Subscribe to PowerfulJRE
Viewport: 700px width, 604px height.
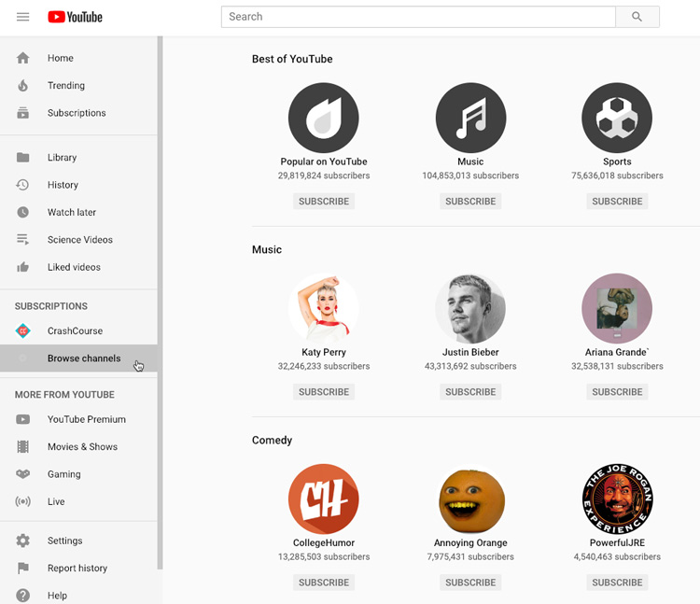click(617, 583)
